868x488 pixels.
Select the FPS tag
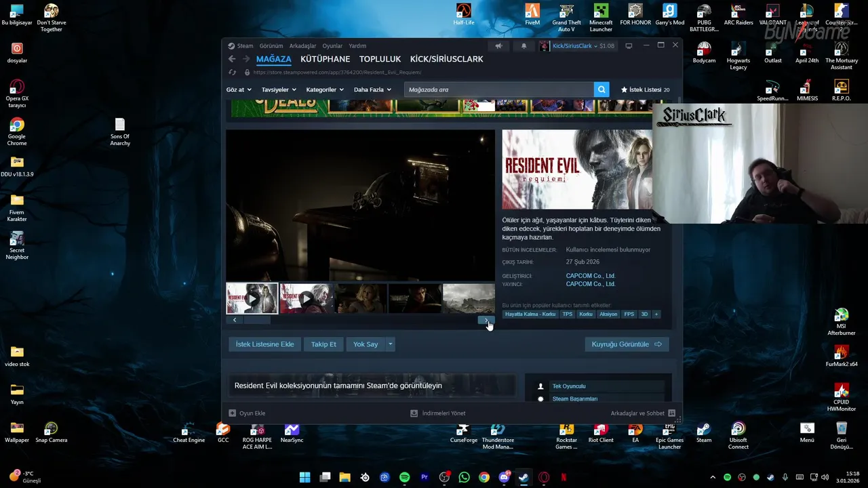(629, 314)
